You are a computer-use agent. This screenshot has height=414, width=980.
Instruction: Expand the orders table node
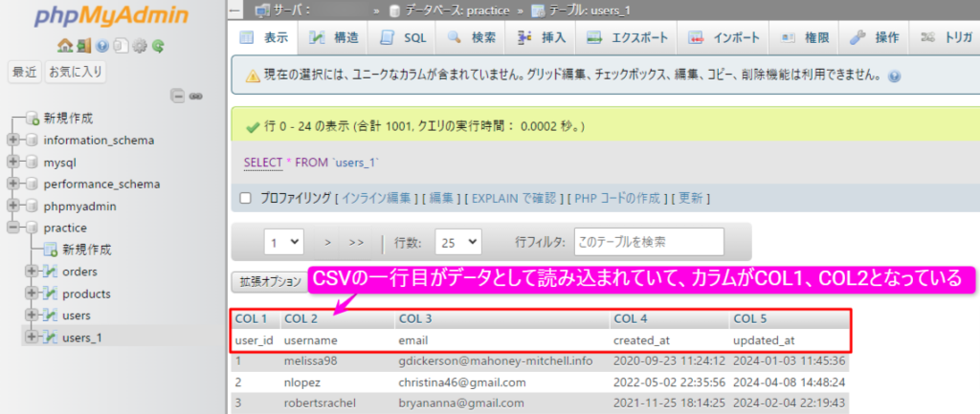point(32,272)
